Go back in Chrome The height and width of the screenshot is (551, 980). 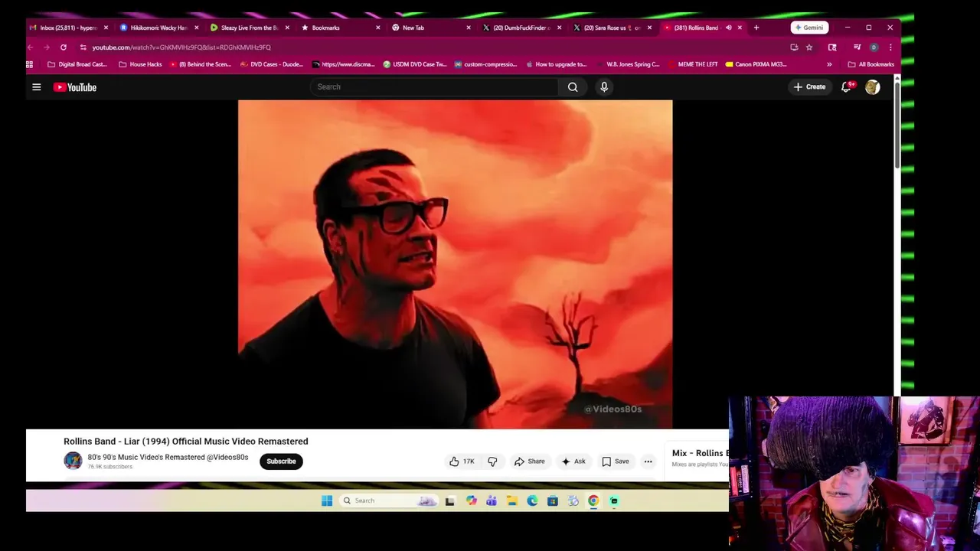31,47
